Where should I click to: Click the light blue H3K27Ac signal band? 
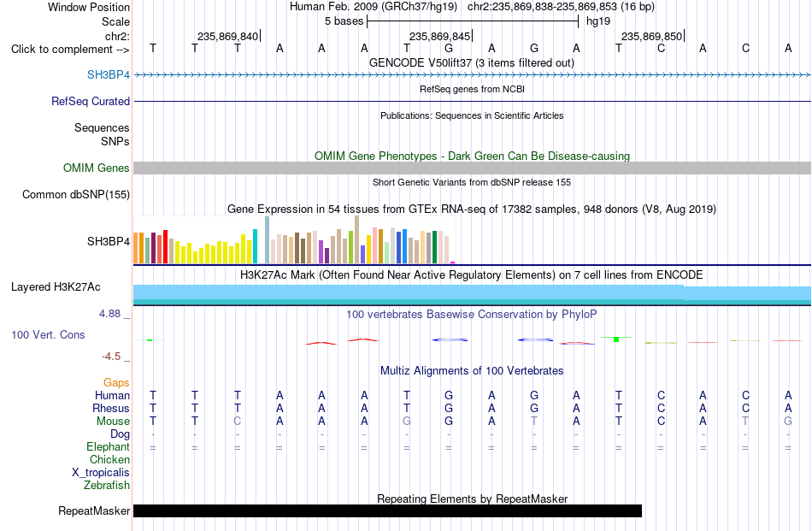[x=472, y=292]
